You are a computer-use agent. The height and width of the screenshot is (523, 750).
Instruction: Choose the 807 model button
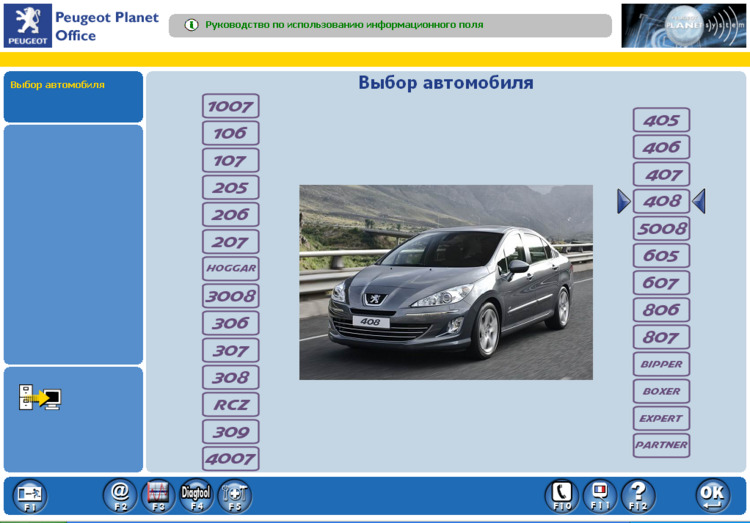(662, 337)
